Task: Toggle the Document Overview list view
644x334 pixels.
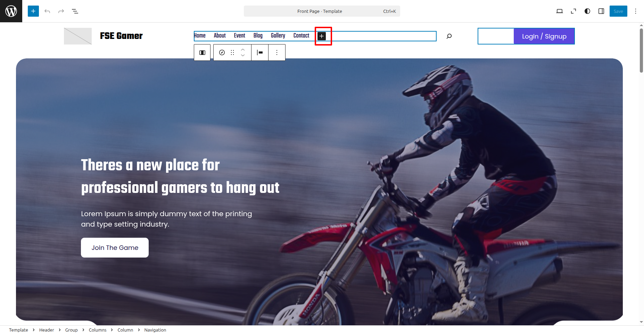Action: tap(75, 11)
